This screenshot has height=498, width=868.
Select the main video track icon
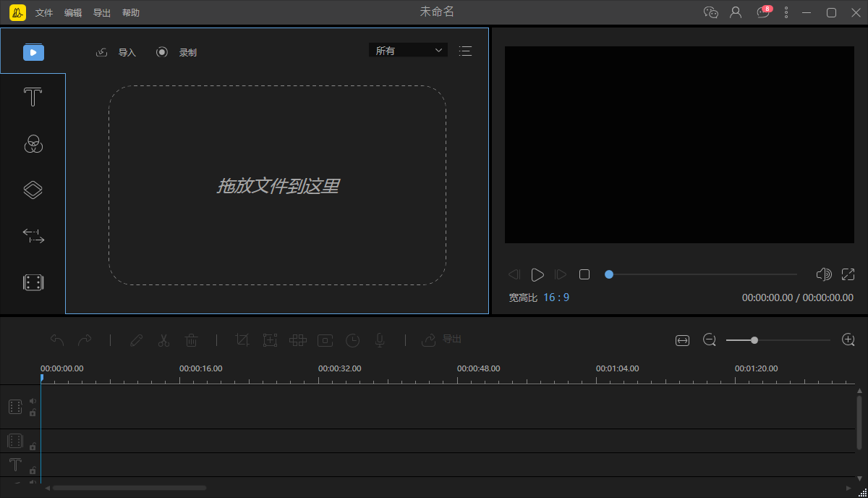pos(15,407)
